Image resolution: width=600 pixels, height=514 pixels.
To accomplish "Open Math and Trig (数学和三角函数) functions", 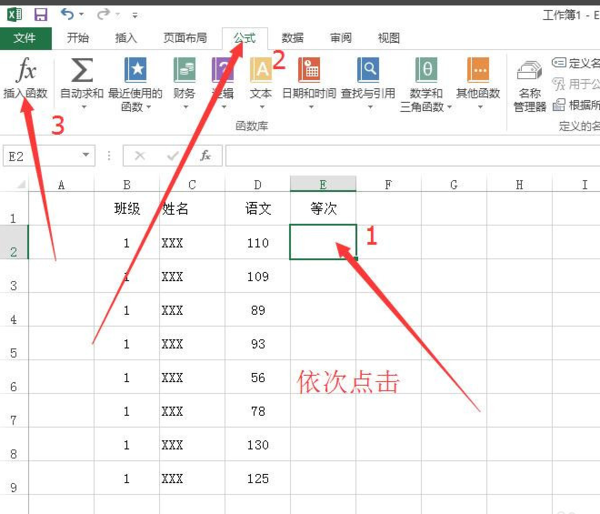I will pyautogui.click(x=425, y=72).
